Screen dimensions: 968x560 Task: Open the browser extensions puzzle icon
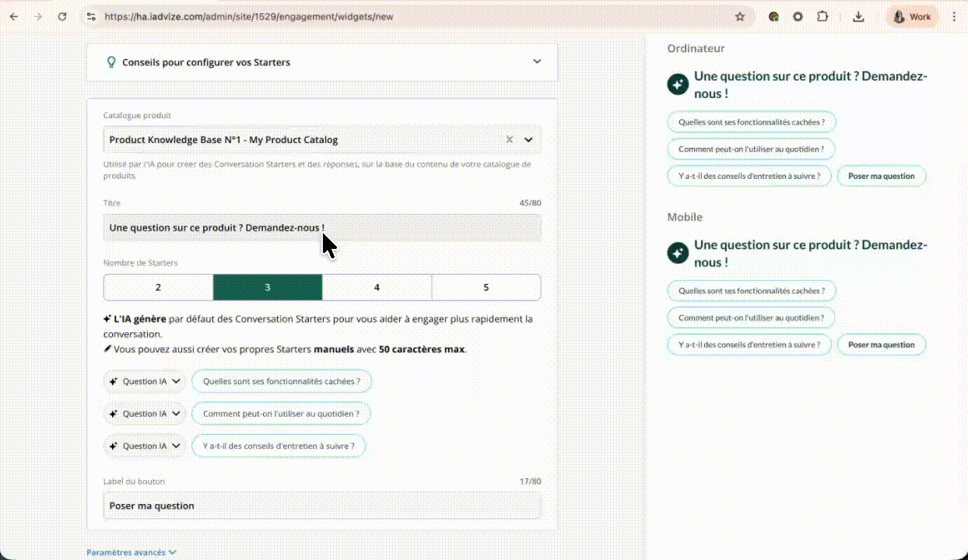(822, 16)
